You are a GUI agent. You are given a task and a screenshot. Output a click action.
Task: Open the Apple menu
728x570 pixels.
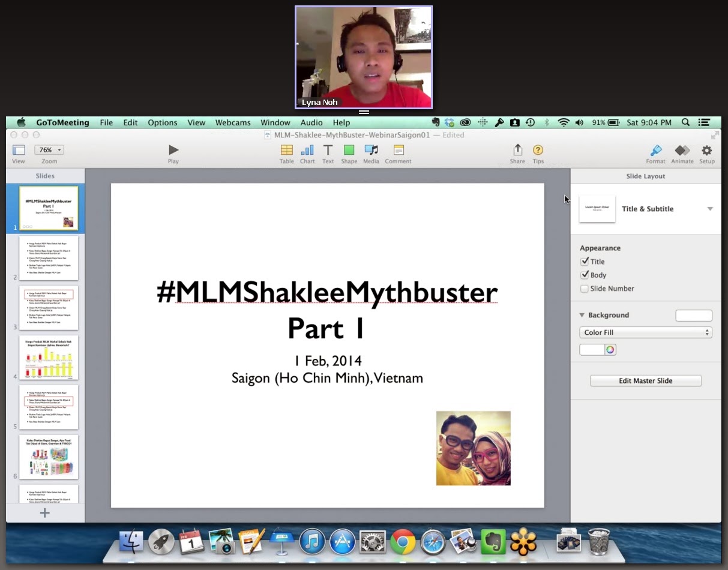click(x=21, y=122)
